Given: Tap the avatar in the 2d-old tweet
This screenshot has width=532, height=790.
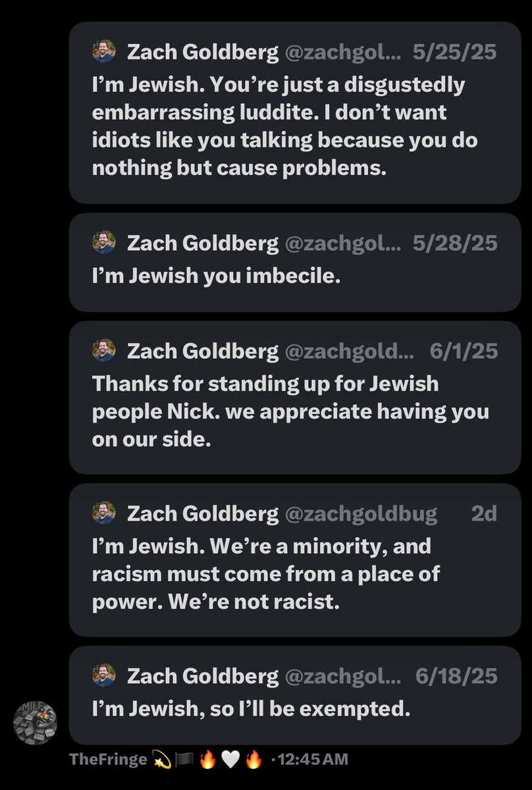Looking at the screenshot, I should pos(104,513).
